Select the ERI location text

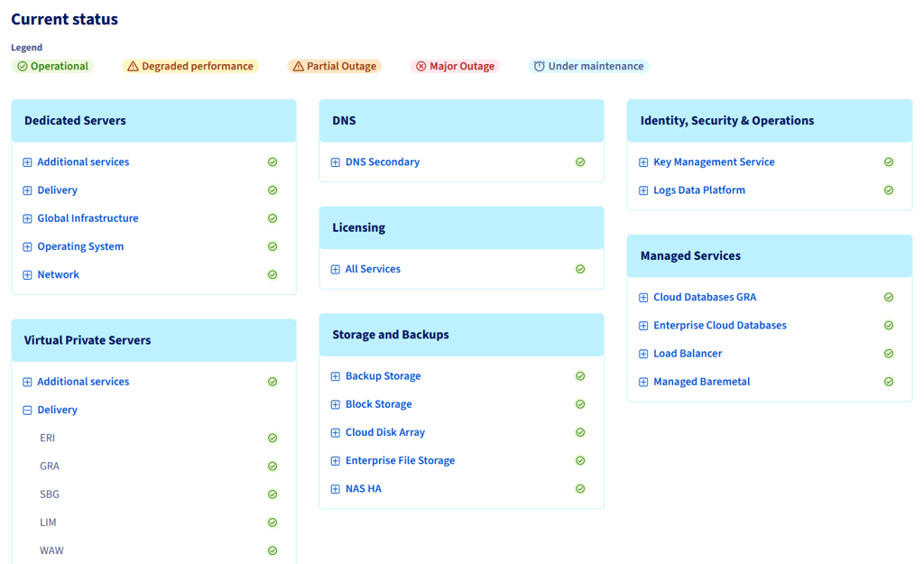coord(47,438)
